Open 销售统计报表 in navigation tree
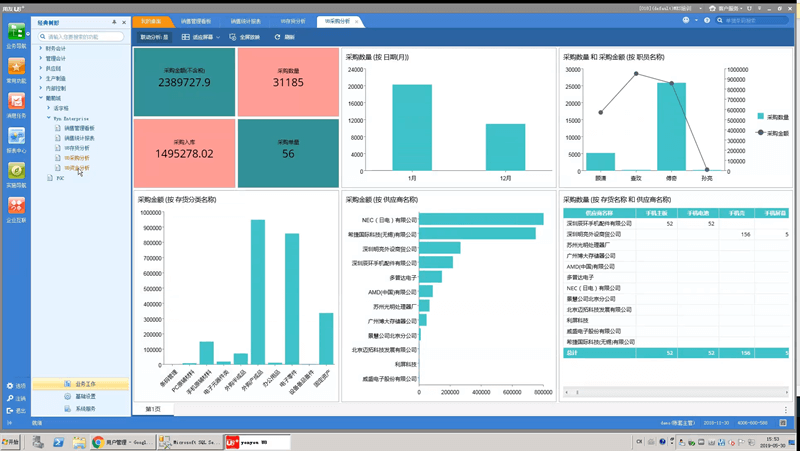This screenshot has height=451, width=800. coord(79,138)
